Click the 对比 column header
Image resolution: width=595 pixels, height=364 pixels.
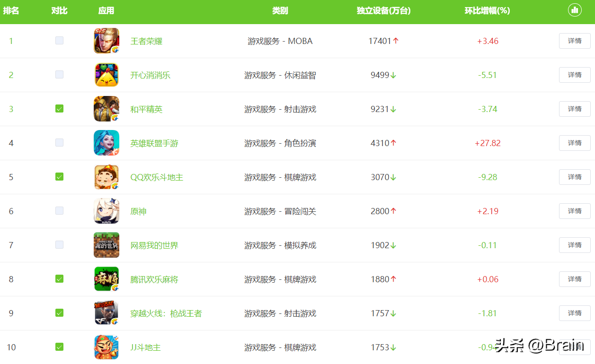tap(59, 10)
